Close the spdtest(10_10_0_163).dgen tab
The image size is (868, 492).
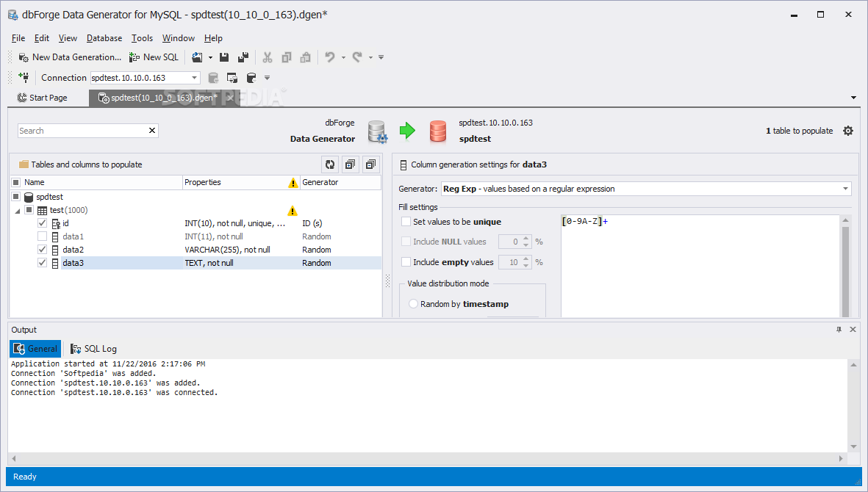pyautogui.click(x=230, y=98)
